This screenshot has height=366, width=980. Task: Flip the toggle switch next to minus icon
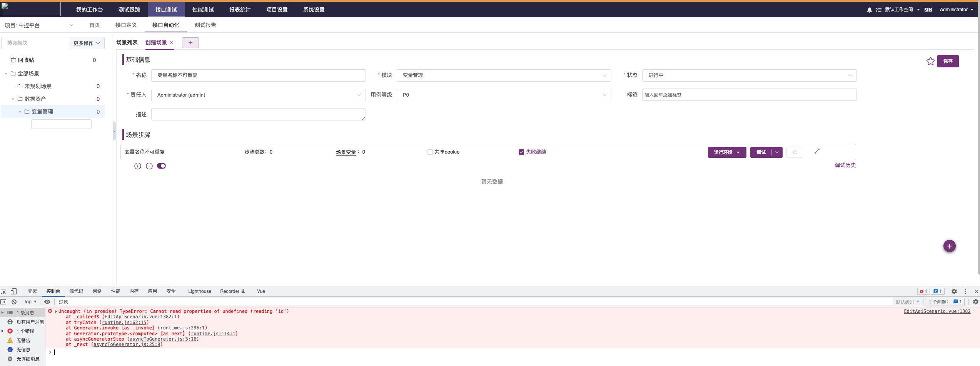click(161, 166)
